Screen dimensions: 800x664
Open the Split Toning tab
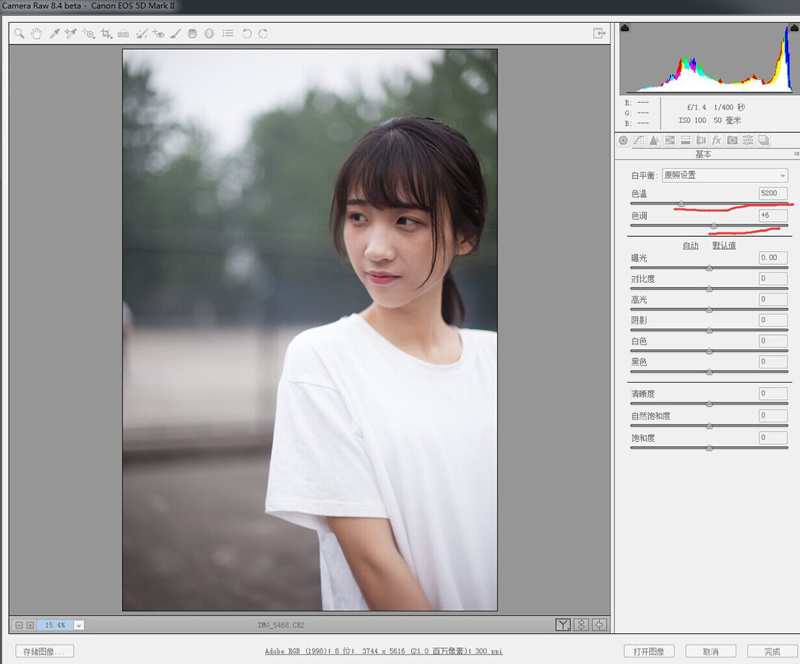click(x=686, y=140)
